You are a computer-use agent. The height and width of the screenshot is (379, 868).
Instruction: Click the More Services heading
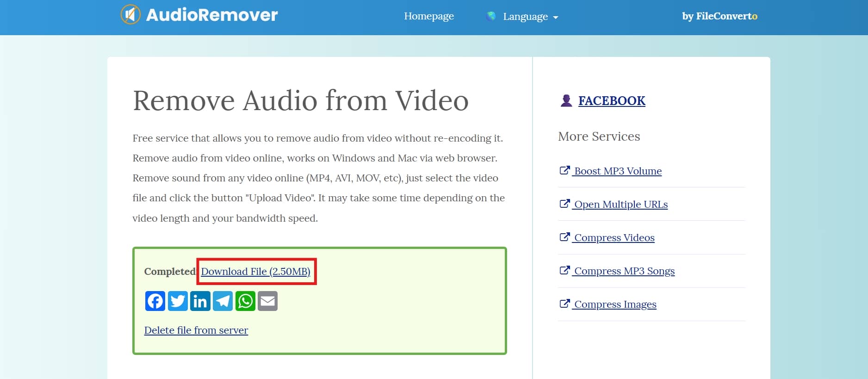pyautogui.click(x=599, y=137)
